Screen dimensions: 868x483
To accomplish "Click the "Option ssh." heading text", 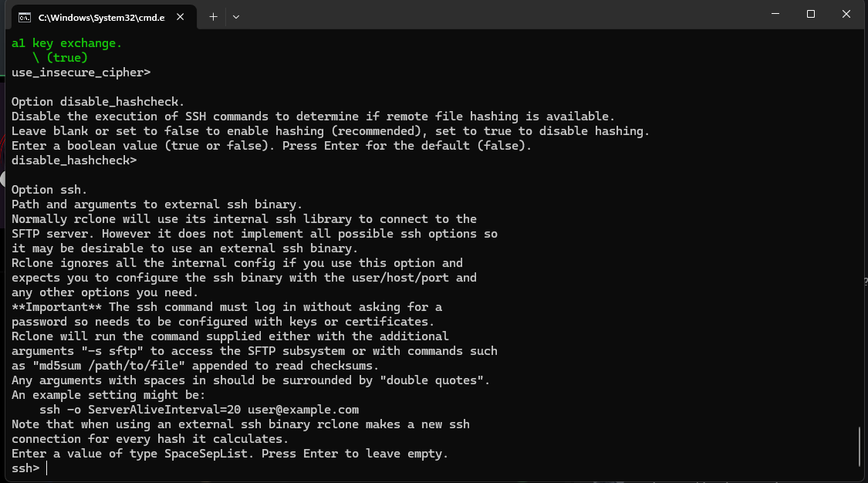I will click(x=49, y=190).
